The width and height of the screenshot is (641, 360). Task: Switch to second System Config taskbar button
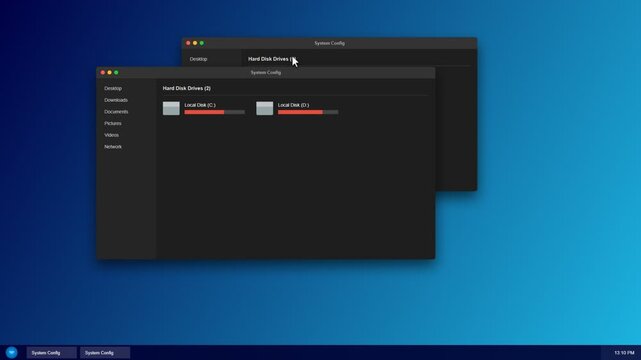[x=105, y=353]
